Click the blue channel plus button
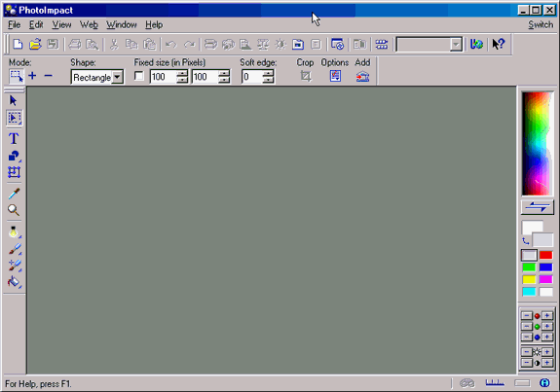560x392 pixels. point(547,338)
